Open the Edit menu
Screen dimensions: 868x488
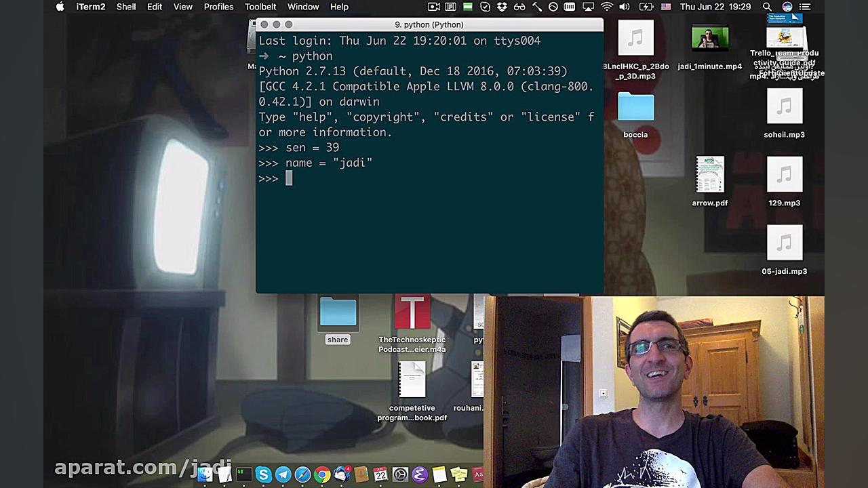155,7
